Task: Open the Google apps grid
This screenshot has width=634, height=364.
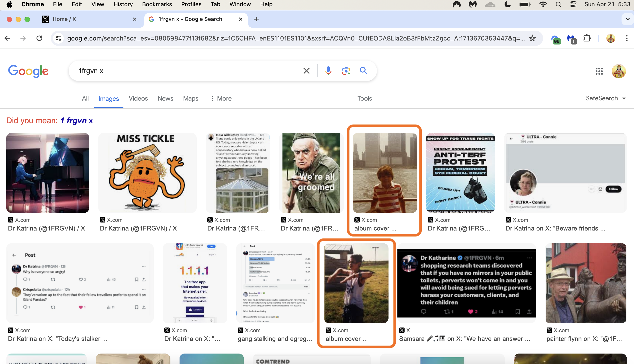Action: 599,71
